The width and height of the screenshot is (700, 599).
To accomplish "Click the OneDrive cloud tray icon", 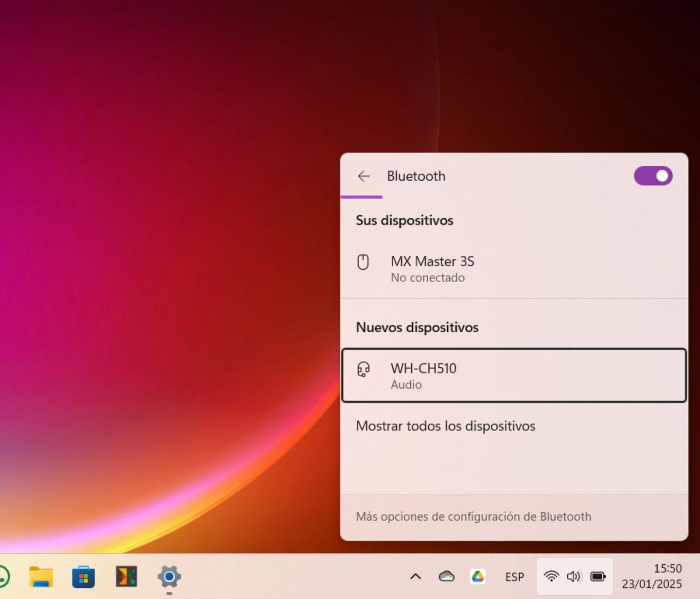I will click(446, 577).
